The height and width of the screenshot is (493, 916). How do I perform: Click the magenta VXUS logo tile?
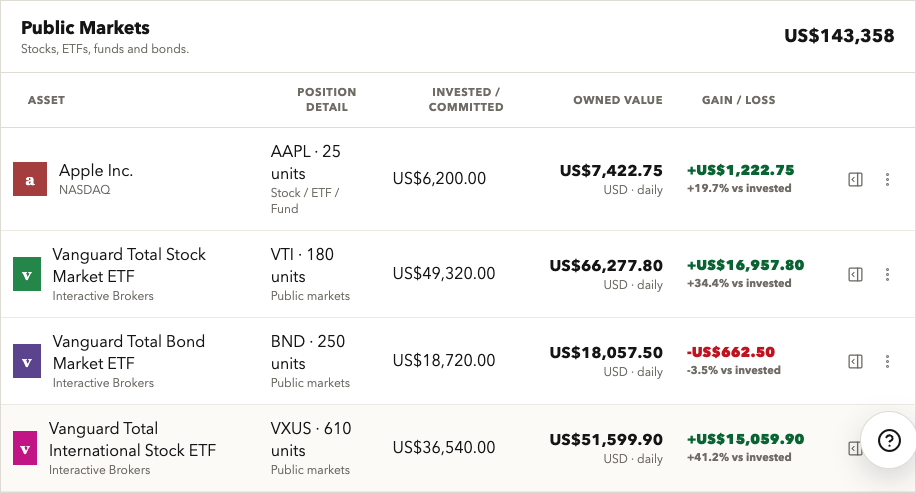click(25, 448)
